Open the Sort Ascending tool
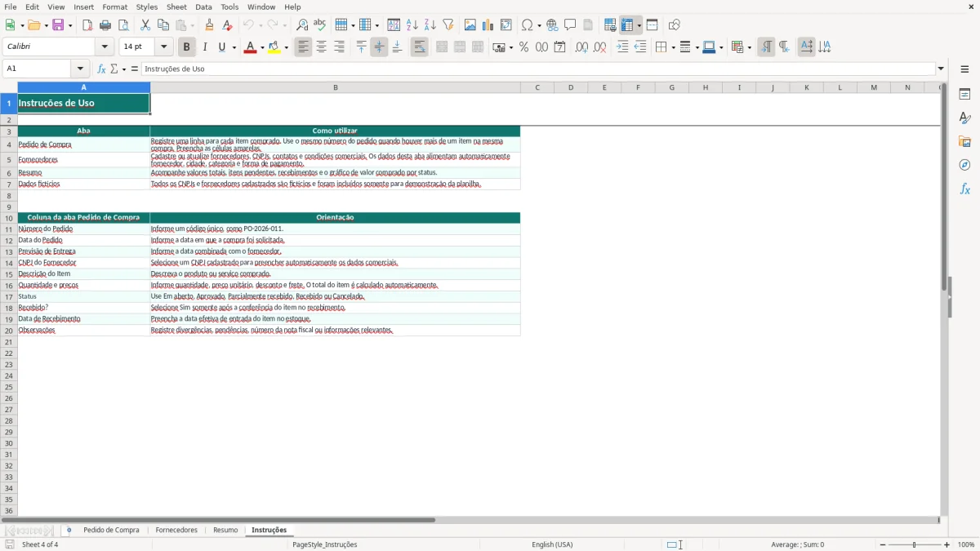Screen dimensions: 980x551 pos(412,25)
